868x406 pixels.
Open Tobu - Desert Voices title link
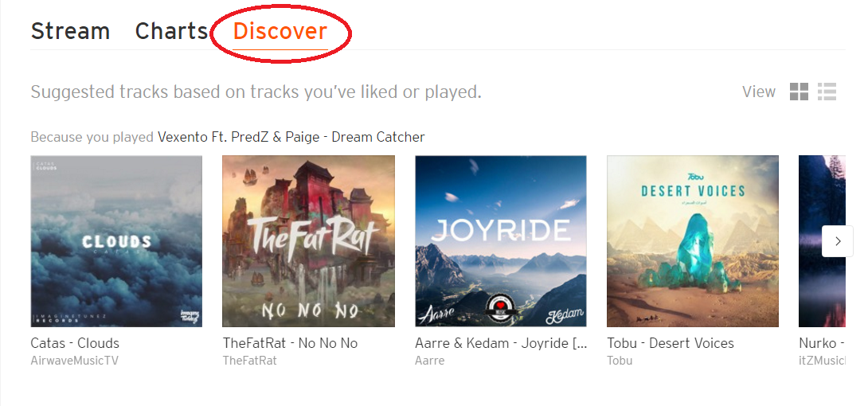(671, 343)
